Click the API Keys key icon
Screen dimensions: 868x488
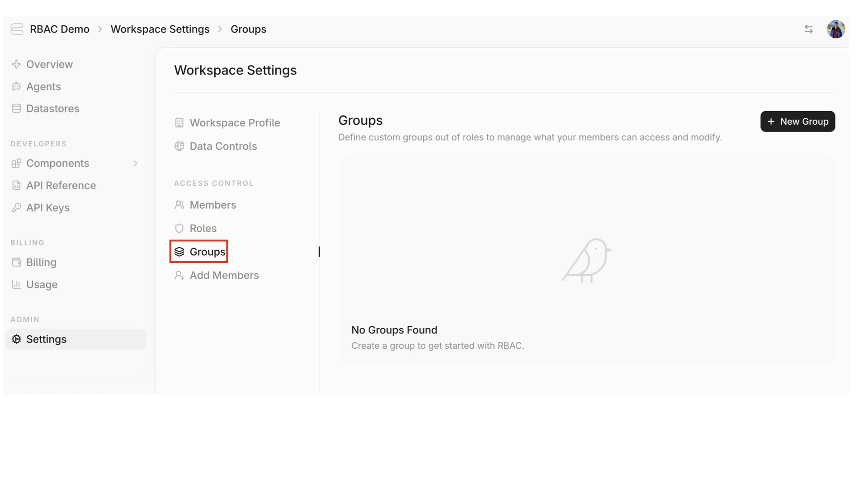[16, 207]
